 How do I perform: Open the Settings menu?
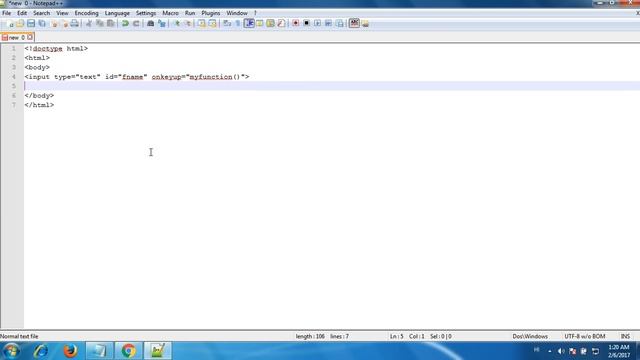click(146, 13)
